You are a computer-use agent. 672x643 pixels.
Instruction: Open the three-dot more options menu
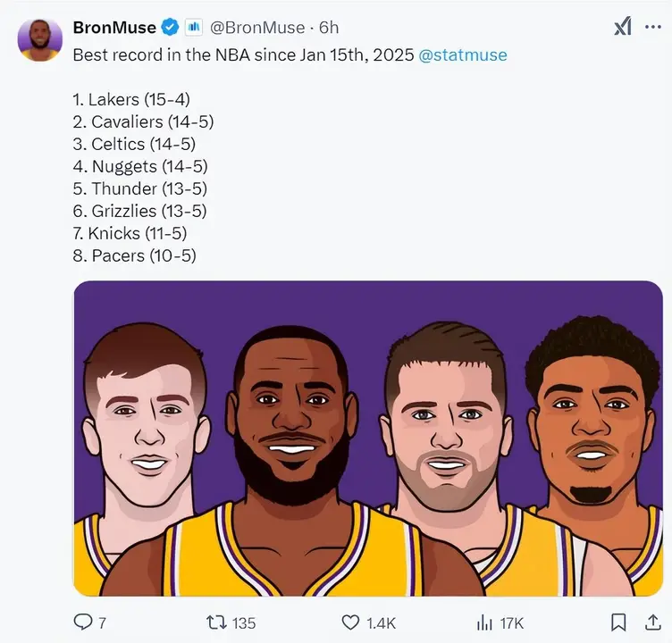tap(652, 27)
